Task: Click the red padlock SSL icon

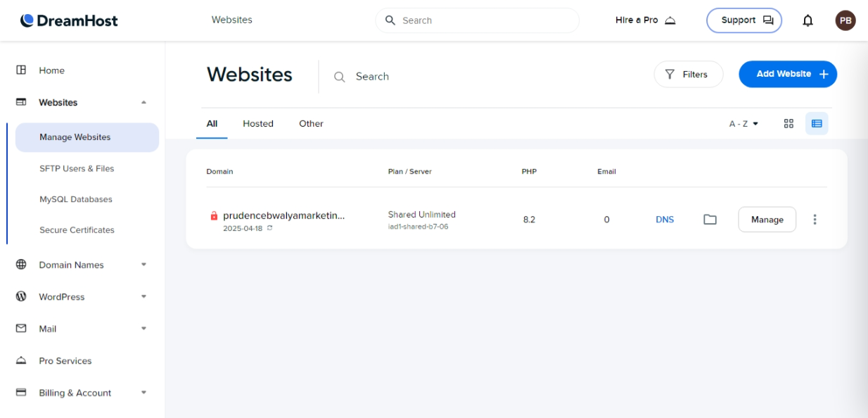Action: pos(214,215)
